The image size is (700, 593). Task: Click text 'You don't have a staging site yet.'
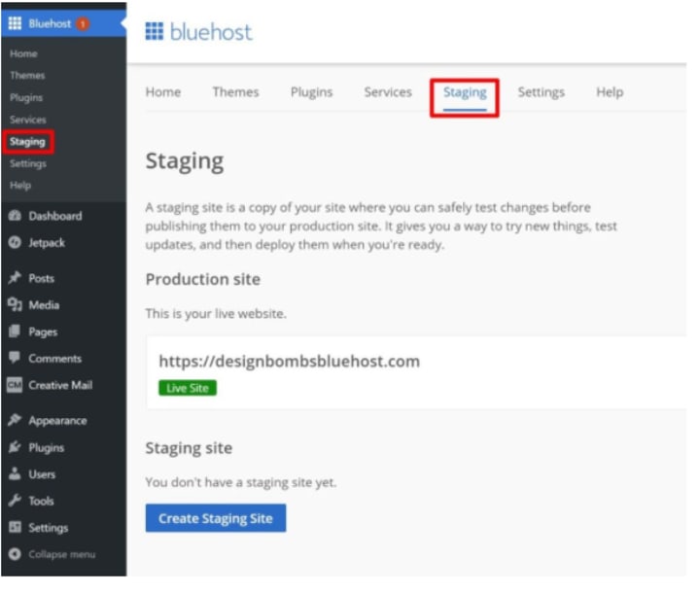241,482
